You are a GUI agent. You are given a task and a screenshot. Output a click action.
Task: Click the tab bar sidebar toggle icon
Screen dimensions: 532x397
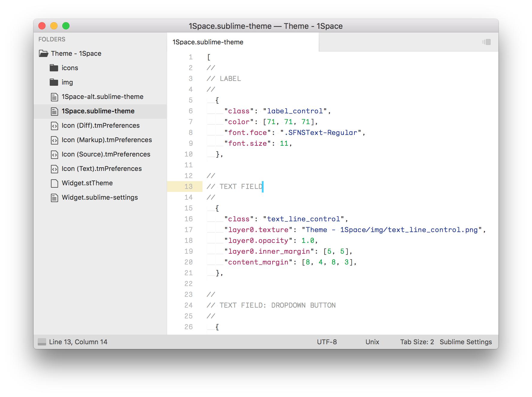point(486,42)
